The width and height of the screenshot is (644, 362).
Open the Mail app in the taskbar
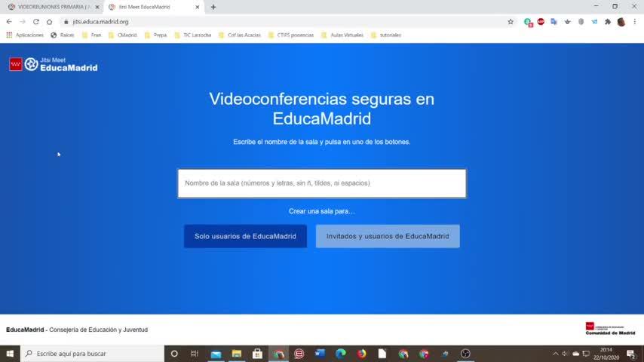pyautogui.click(x=216, y=354)
